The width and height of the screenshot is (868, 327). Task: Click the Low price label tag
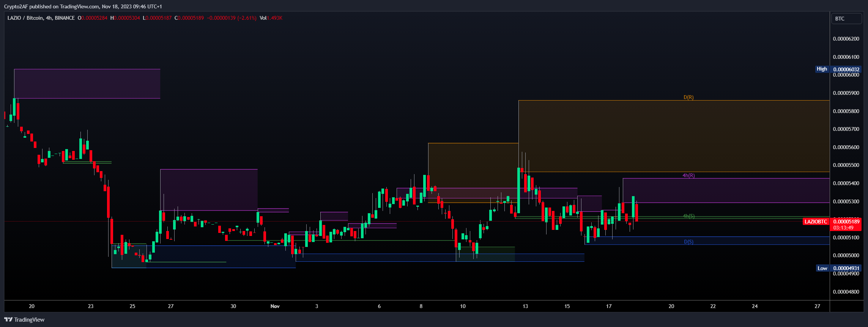[x=822, y=268]
